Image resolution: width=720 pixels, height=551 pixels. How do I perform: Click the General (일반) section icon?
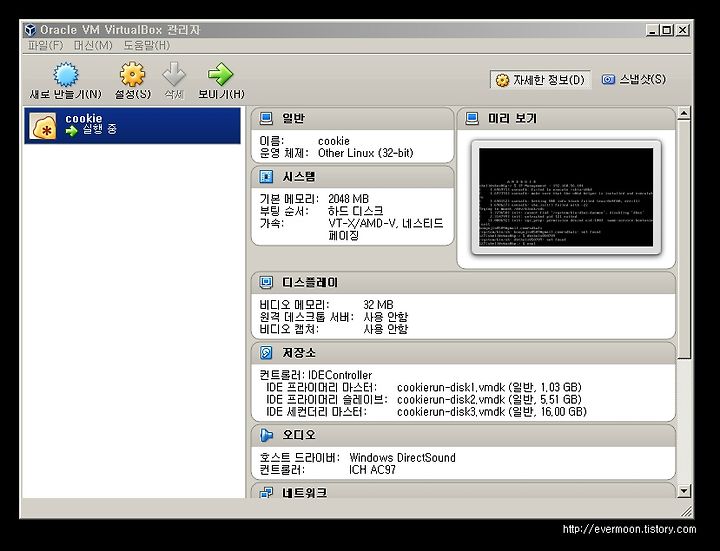(x=266, y=118)
